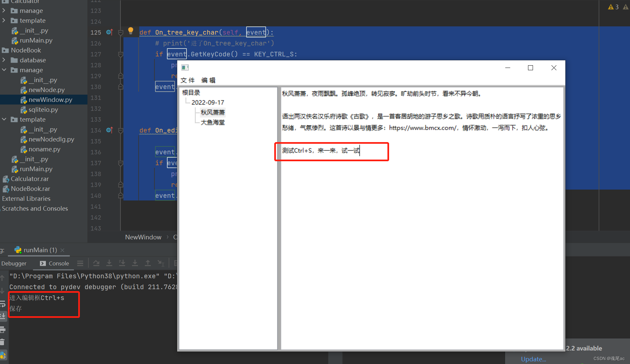Collapse the NodeBook template folder

[x=4, y=119]
